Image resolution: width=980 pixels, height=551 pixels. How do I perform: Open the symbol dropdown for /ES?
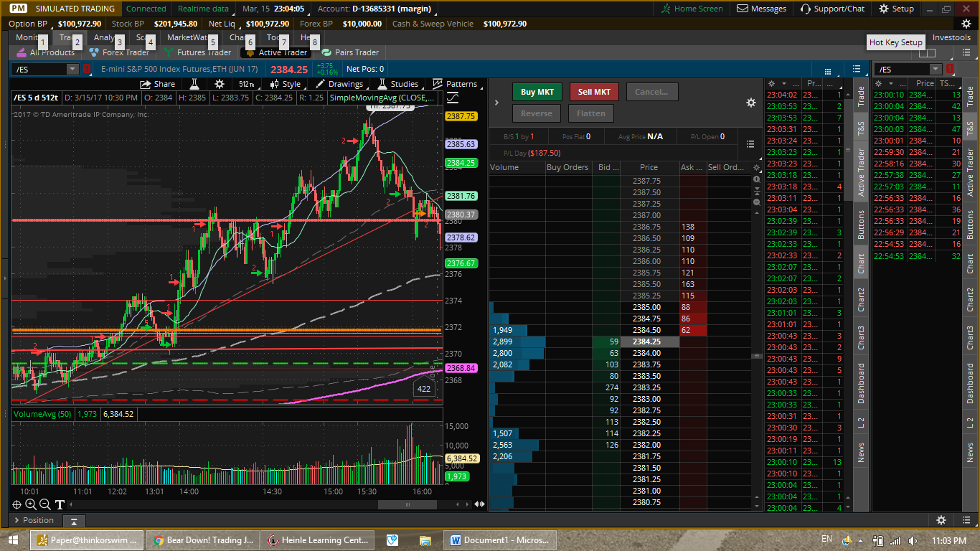pos(72,69)
